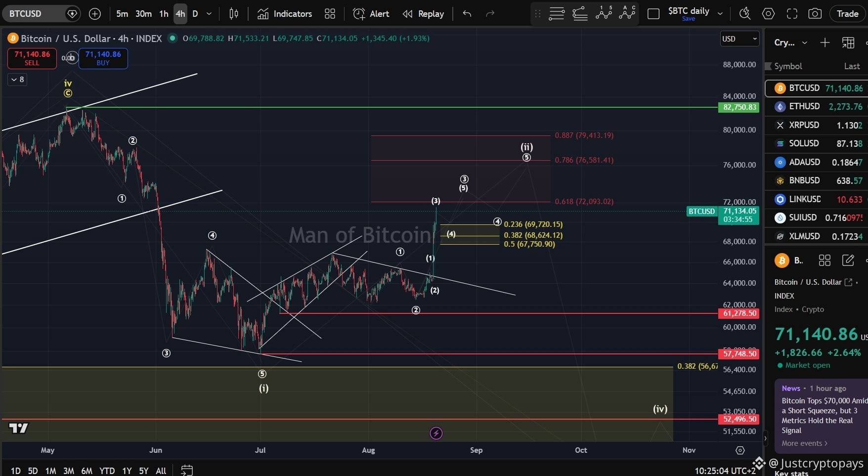Click the 82,750.83 green price label
This screenshot has height=476, width=868.
pyautogui.click(x=739, y=107)
